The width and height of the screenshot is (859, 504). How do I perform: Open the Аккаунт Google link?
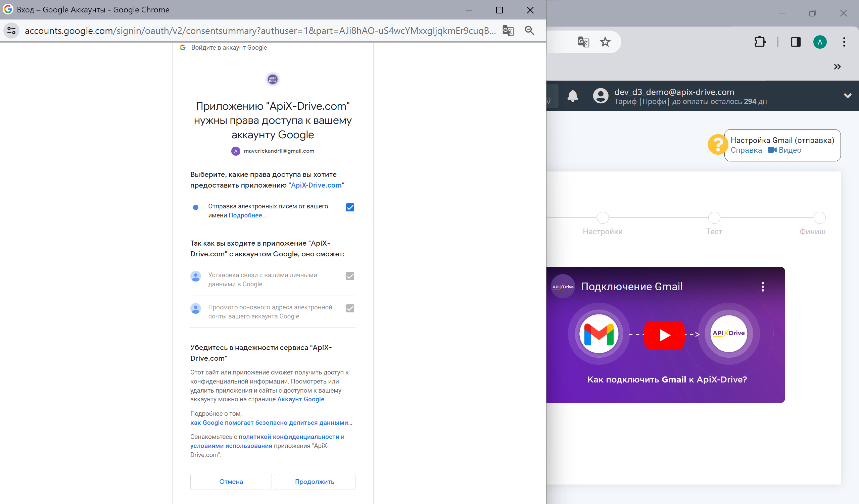click(301, 399)
